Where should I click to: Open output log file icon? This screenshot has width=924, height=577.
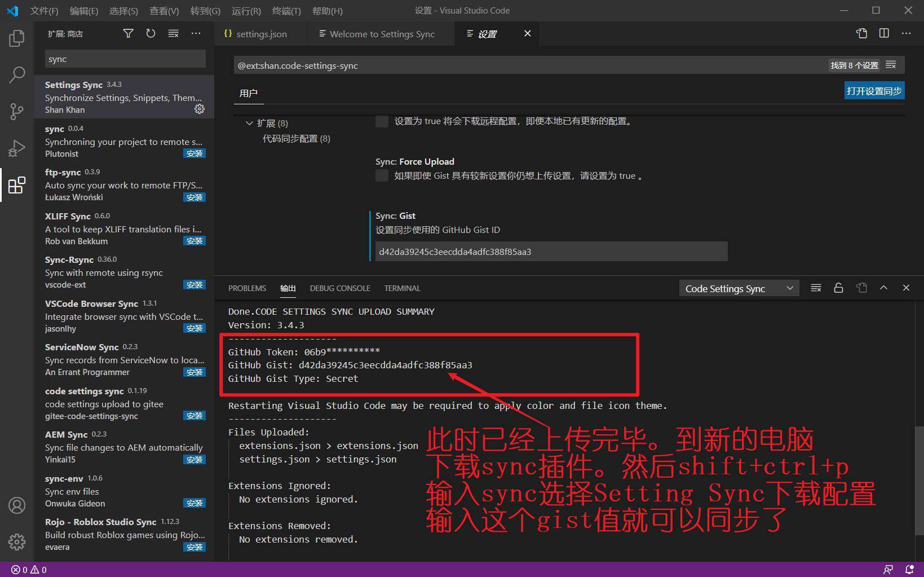[x=861, y=288]
